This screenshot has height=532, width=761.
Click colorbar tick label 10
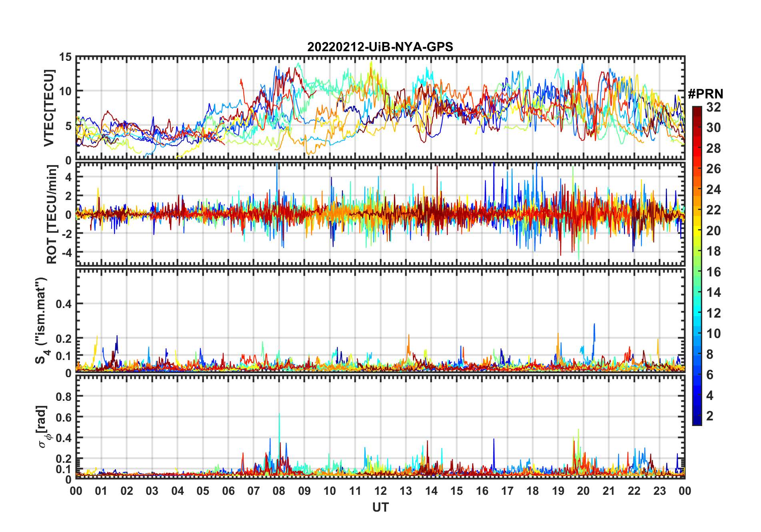pos(713,334)
